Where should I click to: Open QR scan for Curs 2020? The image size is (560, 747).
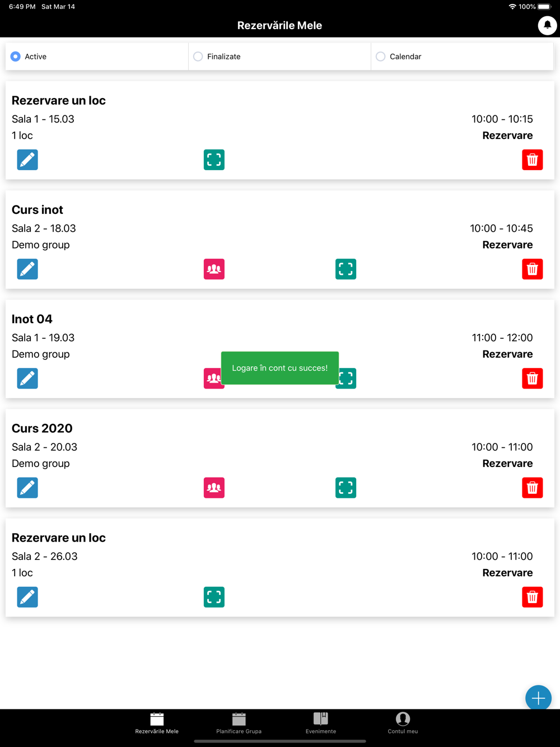(346, 488)
